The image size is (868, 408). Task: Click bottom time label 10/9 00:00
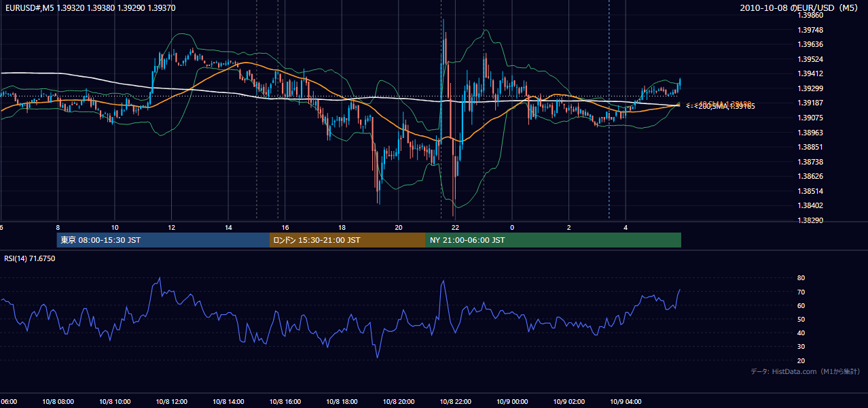[513, 402]
